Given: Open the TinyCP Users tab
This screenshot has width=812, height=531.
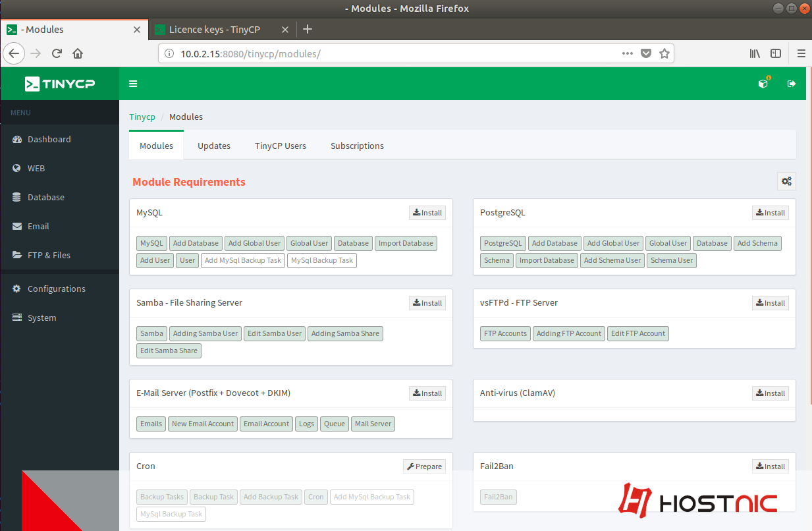Looking at the screenshot, I should click(x=280, y=146).
